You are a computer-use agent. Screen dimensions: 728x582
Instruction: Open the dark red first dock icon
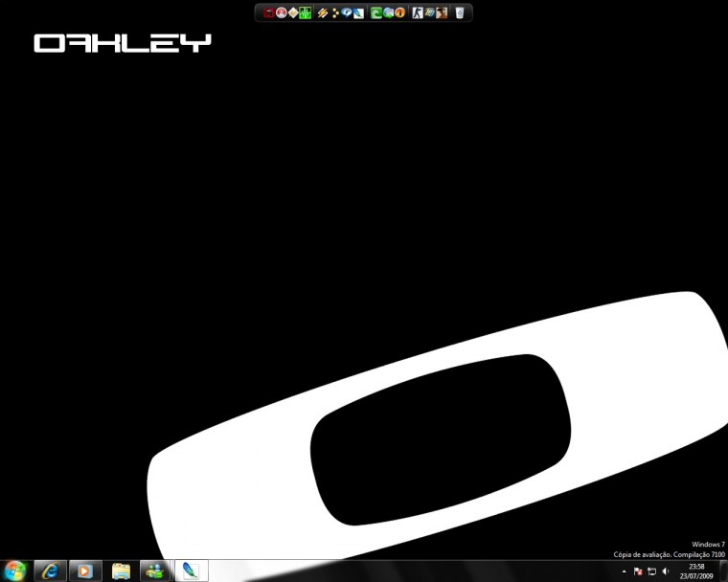[269, 12]
